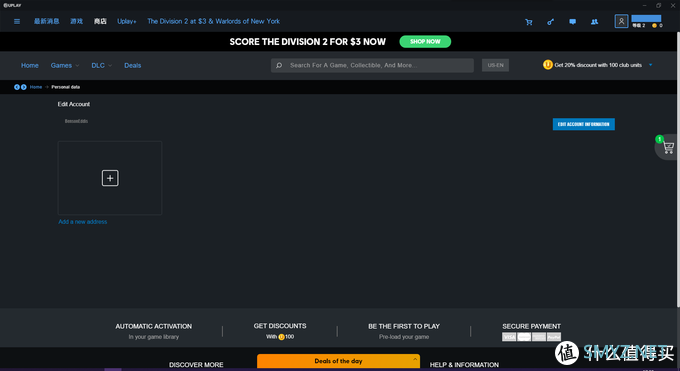The image size is (680, 371).
Task: Click the Shop Now button
Action: pyautogui.click(x=425, y=42)
